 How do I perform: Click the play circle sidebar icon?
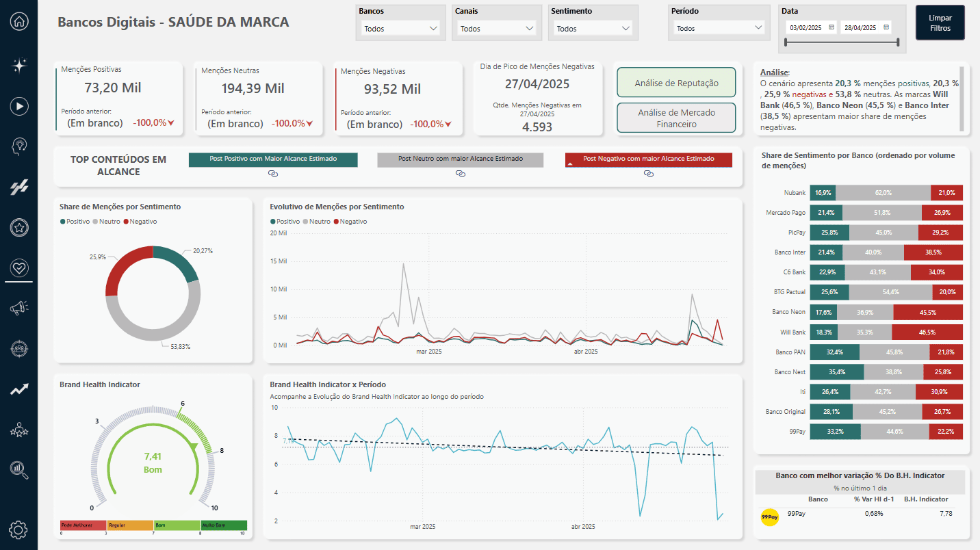19,106
